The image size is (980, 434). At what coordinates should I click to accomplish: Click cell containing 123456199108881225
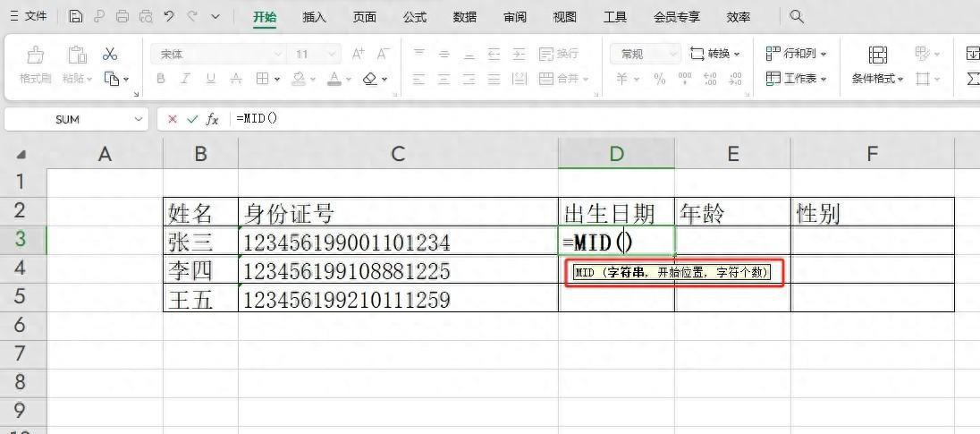coord(398,270)
